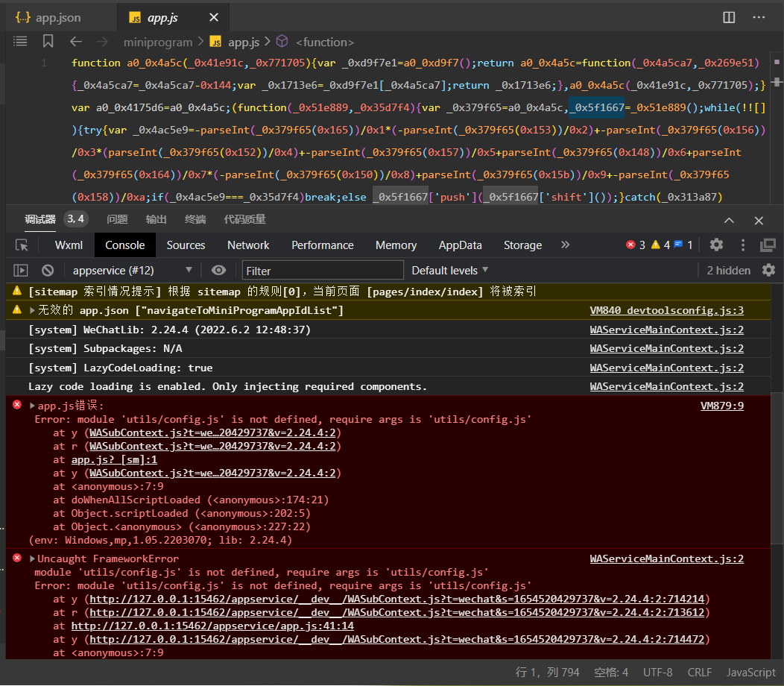The width and height of the screenshot is (784, 686).
Task: Show more devtools tabs
Action: (x=565, y=245)
